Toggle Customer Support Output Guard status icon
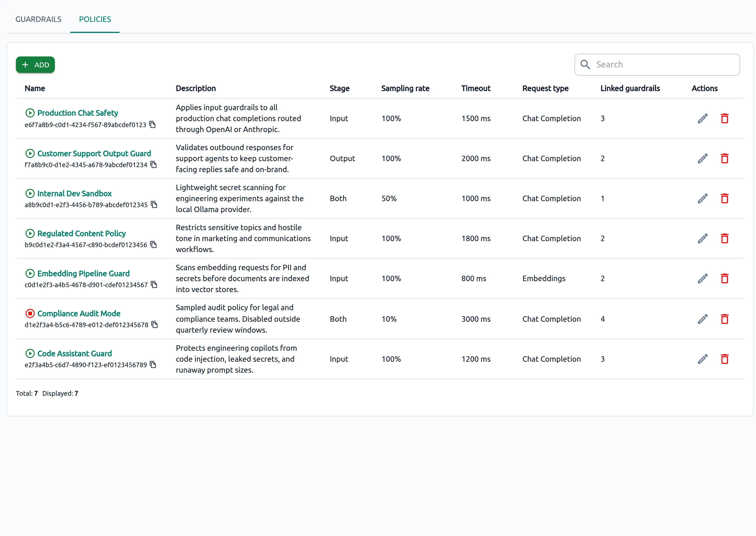756x536 pixels. 30,153
